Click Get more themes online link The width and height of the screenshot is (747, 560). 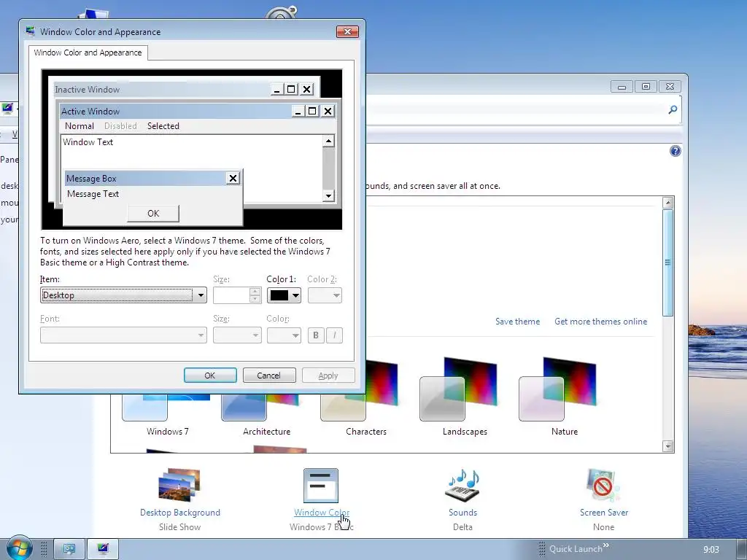coord(601,322)
